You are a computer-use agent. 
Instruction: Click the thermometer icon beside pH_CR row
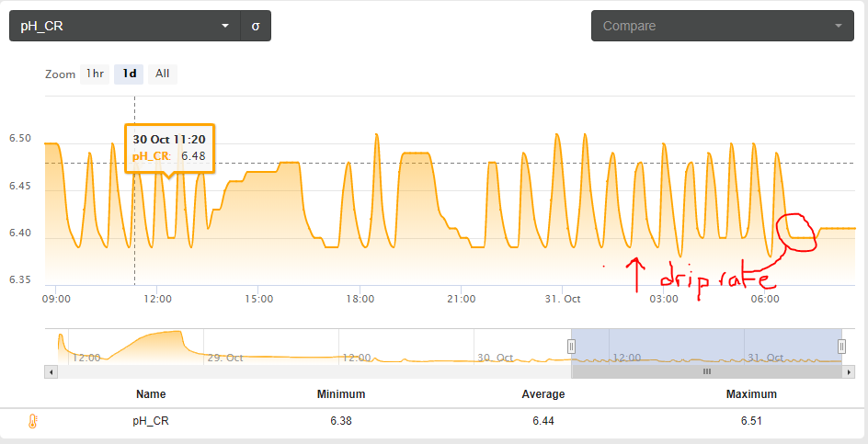coord(33,421)
